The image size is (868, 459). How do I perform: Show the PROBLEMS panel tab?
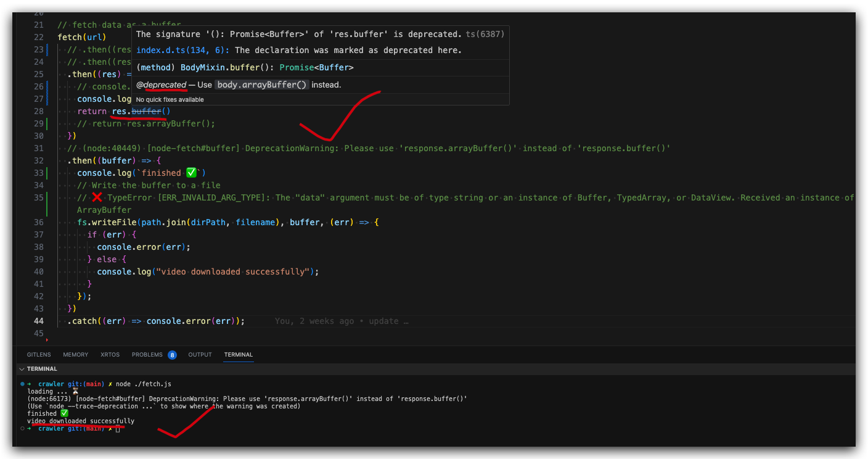click(x=147, y=355)
